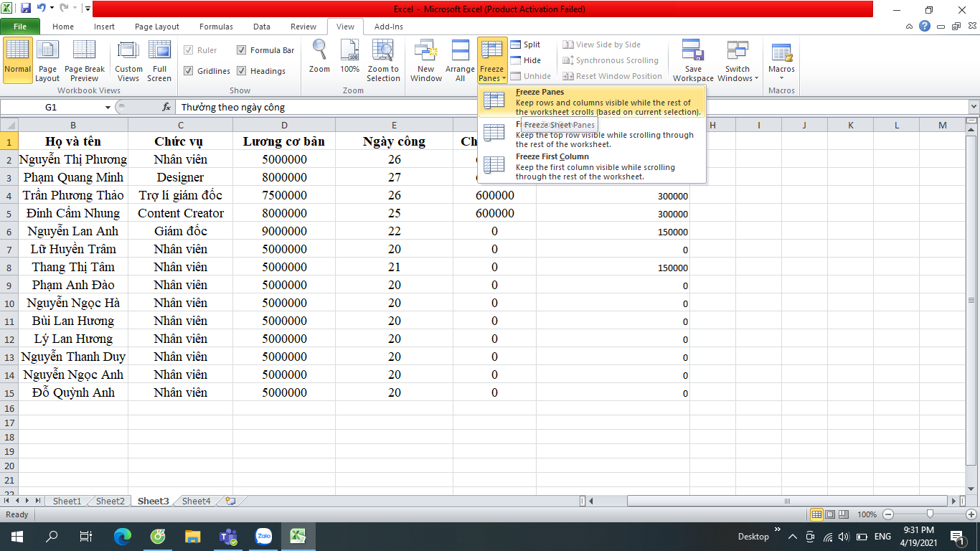Viewport: 980px width, 551px height.
Task: Zoom out using minus button in status bar
Action: click(888, 514)
